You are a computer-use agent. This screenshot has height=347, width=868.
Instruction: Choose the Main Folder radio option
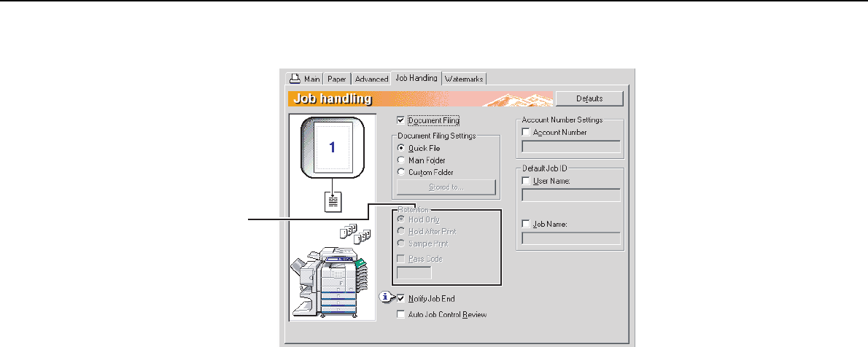click(x=400, y=160)
